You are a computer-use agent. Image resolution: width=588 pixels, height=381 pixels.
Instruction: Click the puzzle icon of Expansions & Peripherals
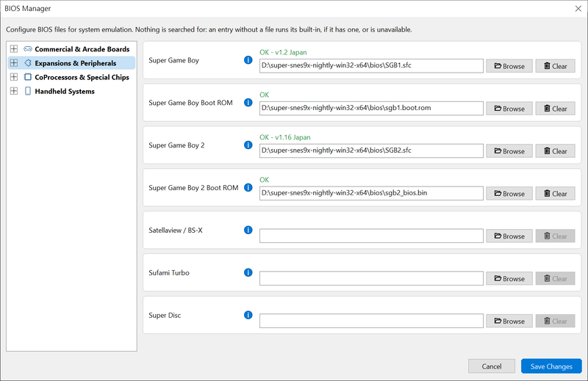[x=28, y=63]
